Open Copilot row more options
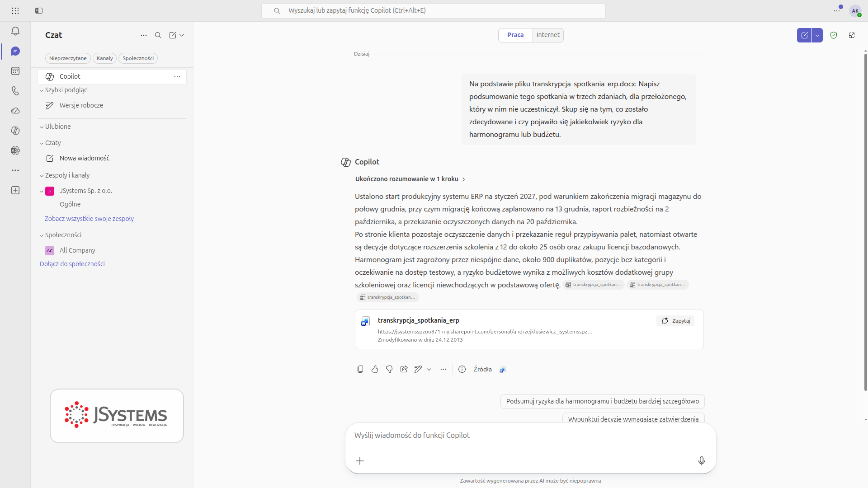The height and width of the screenshot is (488, 868). click(177, 77)
